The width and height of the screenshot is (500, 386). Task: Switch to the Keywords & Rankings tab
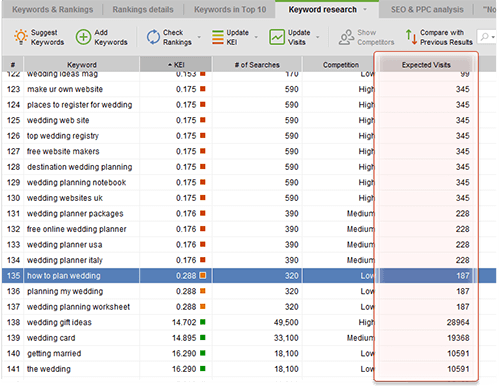[53, 10]
